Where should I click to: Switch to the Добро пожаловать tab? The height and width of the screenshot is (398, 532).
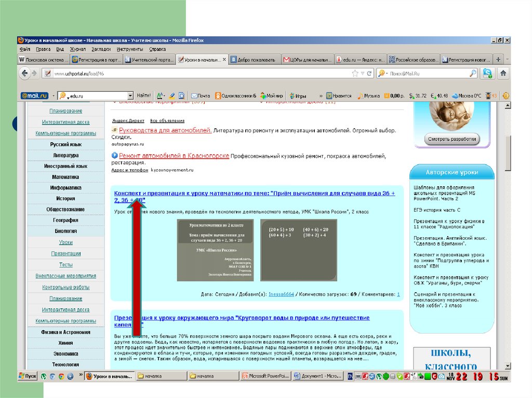coord(256,60)
